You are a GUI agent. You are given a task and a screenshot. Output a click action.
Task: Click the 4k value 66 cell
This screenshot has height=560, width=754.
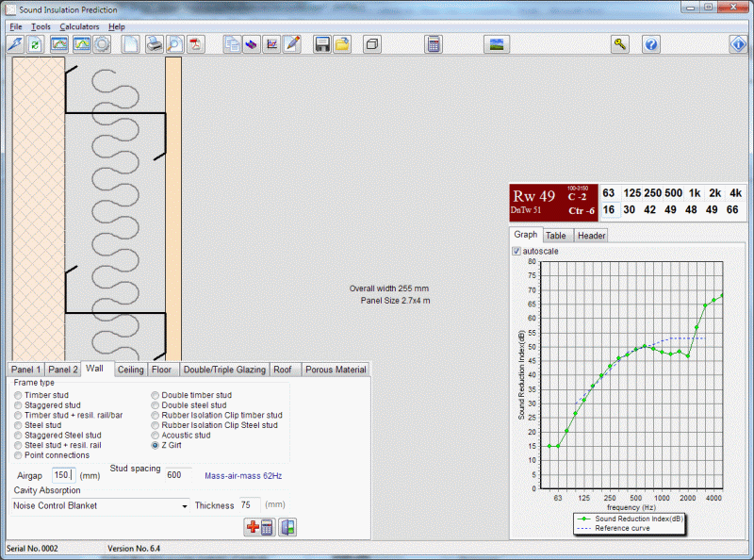pyautogui.click(x=732, y=209)
